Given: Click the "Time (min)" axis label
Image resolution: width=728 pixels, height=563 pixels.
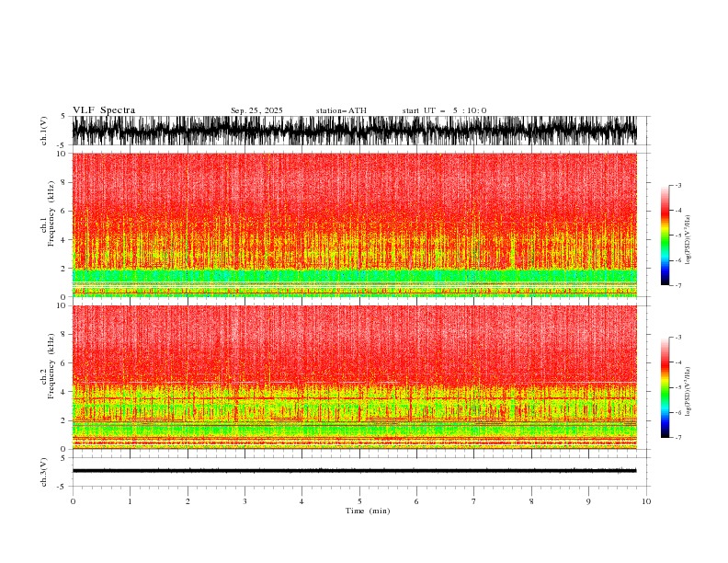Looking at the screenshot, I should click(368, 511).
